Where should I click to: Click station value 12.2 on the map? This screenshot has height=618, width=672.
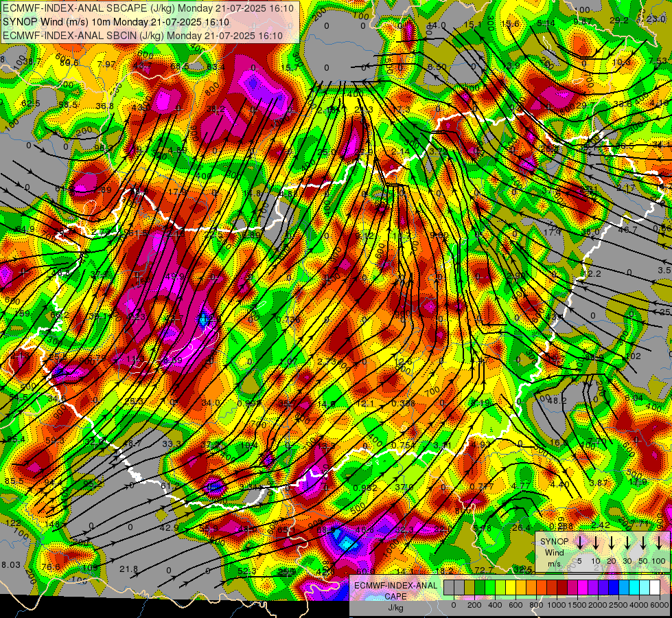[592, 273]
